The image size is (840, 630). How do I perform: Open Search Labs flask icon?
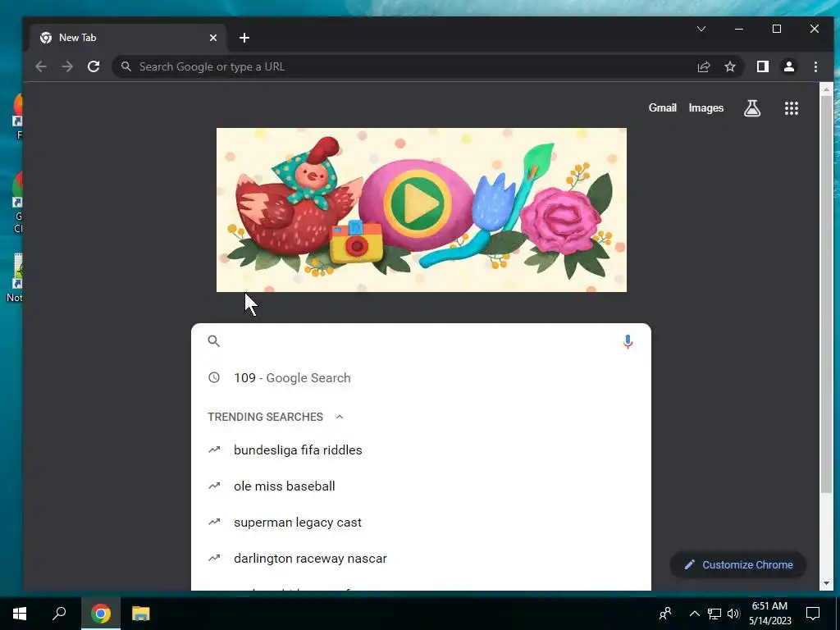pos(752,108)
